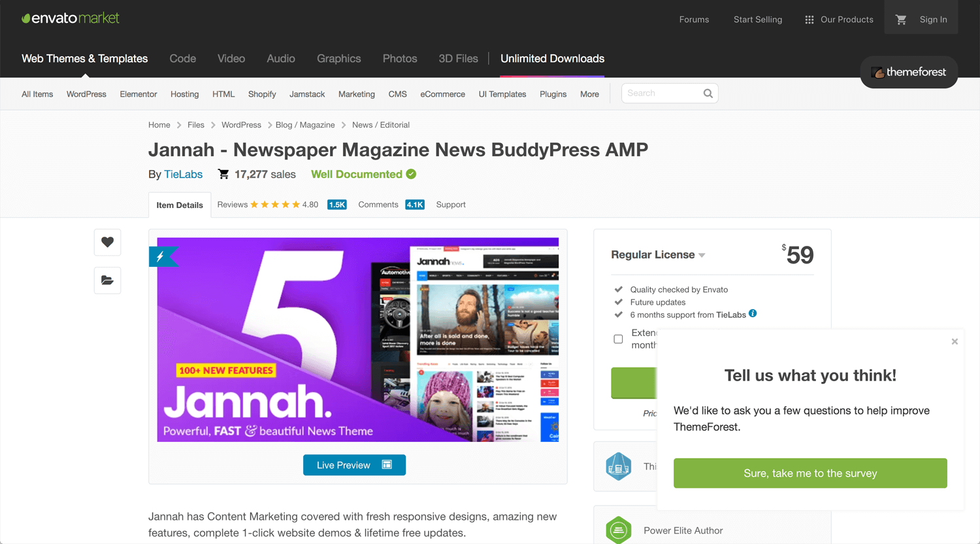
Task: Select the Marketing category
Action: click(357, 94)
